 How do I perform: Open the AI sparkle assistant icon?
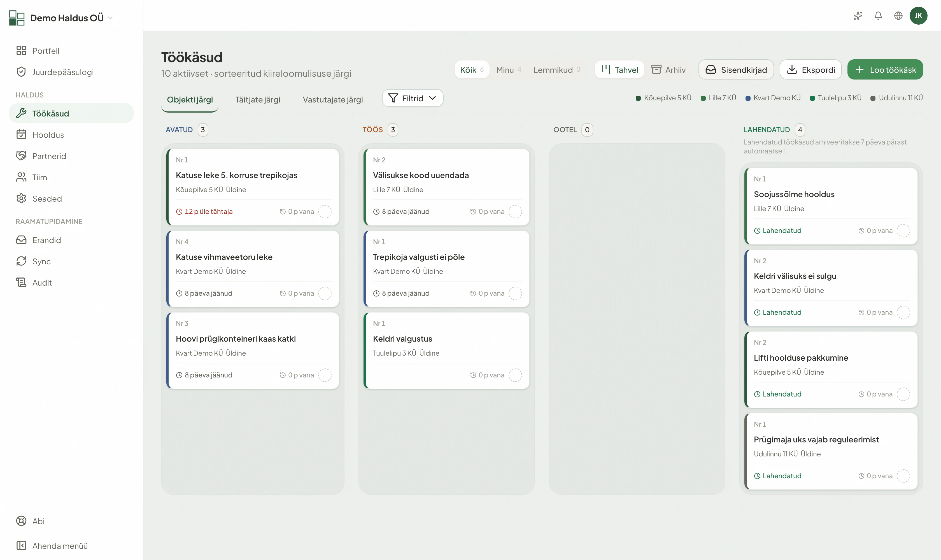click(858, 15)
